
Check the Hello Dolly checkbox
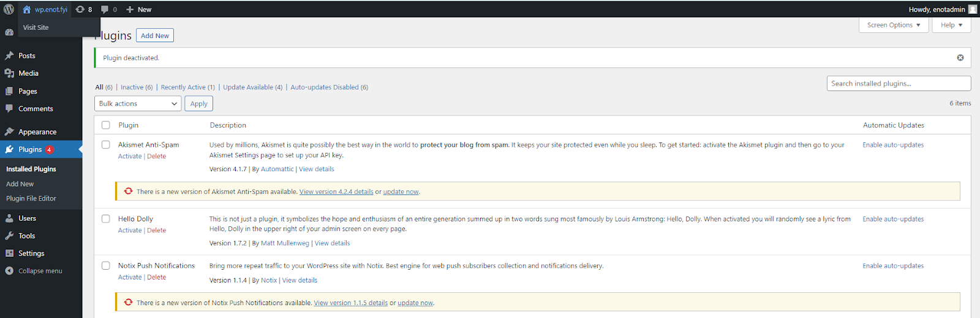tap(105, 219)
